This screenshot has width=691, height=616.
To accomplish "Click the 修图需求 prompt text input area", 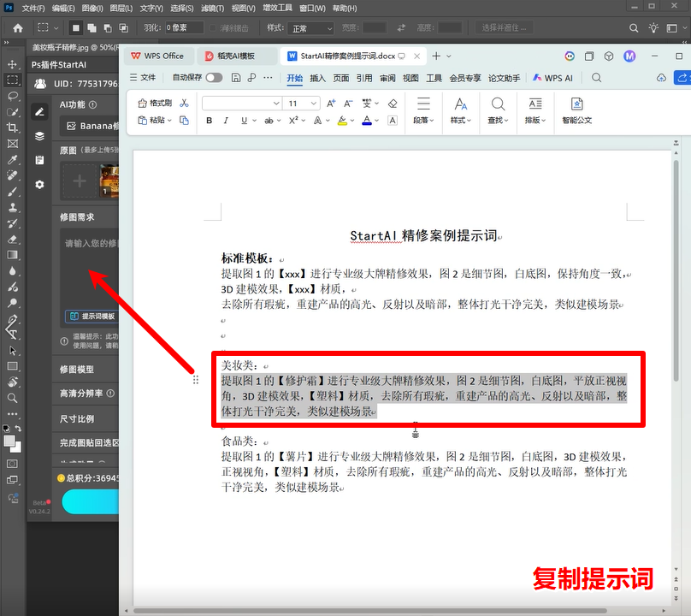I will point(91,269).
